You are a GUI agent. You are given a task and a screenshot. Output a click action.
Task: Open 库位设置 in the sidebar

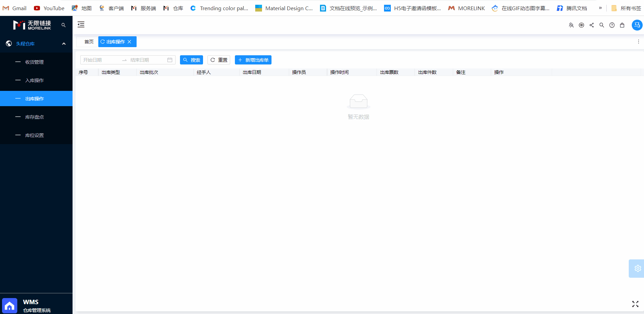pyautogui.click(x=36, y=135)
